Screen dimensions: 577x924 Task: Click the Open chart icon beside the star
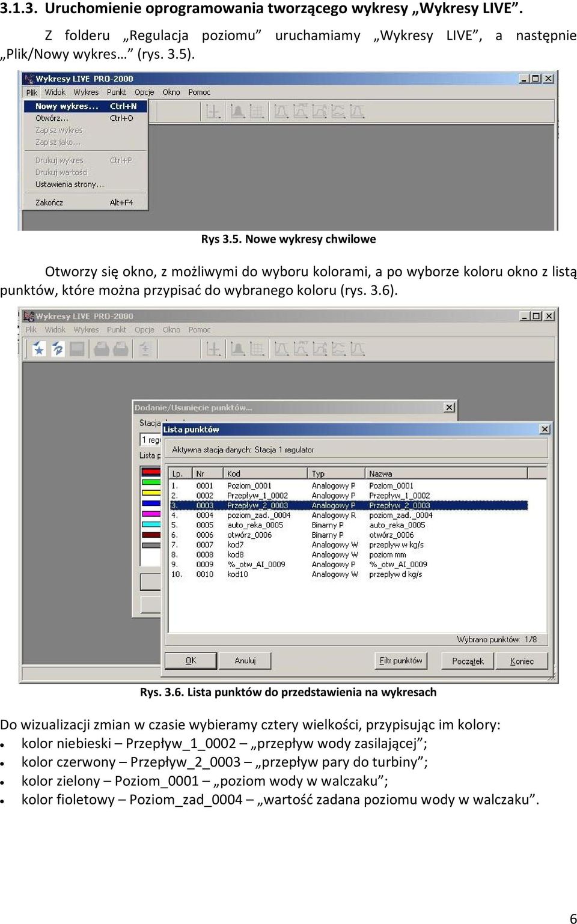point(58,348)
